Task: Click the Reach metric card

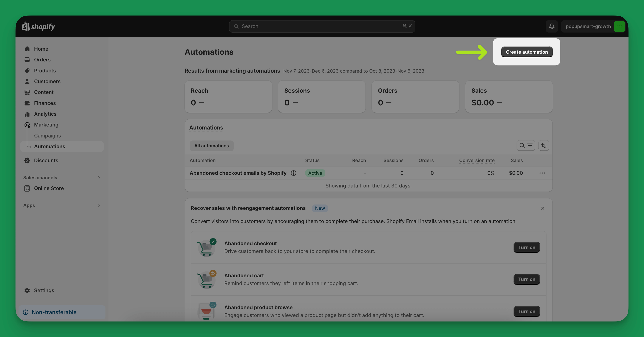Action: 228,97
